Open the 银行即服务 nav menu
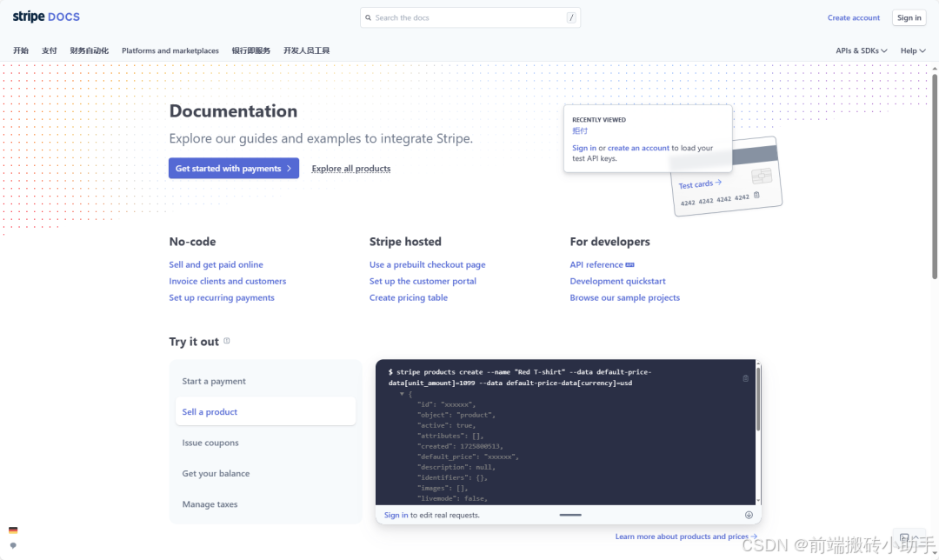This screenshot has width=939, height=560. (251, 51)
